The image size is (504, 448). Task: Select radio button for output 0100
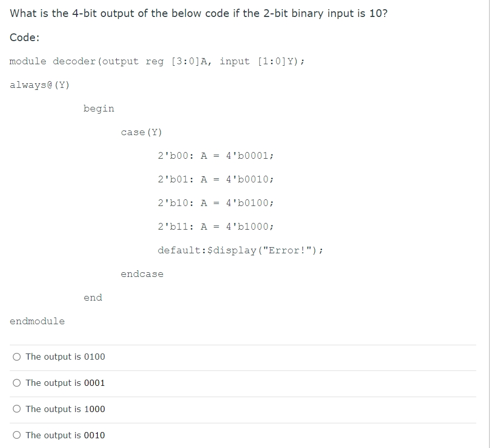pyautogui.click(x=16, y=357)
